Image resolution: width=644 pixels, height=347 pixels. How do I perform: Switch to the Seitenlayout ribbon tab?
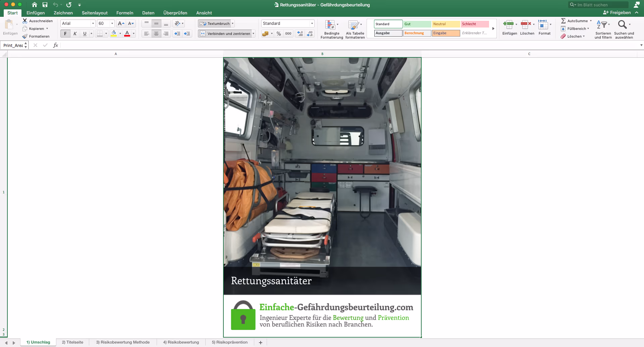pyautogui.click(x=95, y=13)
